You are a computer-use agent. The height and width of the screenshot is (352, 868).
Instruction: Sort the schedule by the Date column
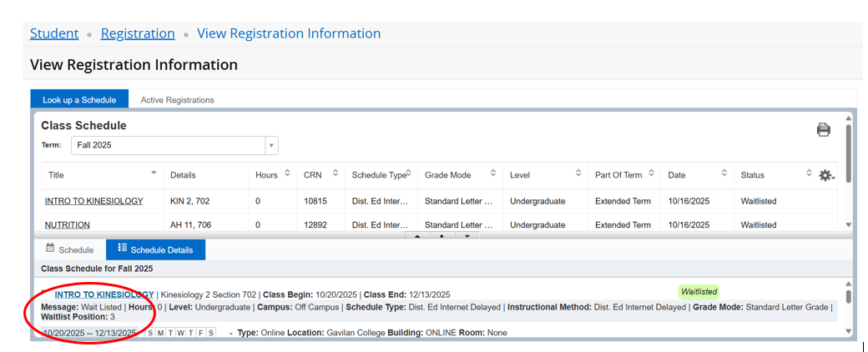pyautogui.click(x=724, y=173)
